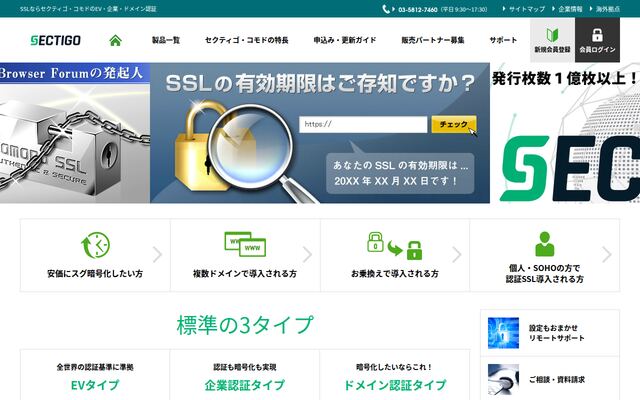Click 発行枚数1億枚以上！ banner text
The height and width of the screenshot is (400, 640).
point(565,78)
